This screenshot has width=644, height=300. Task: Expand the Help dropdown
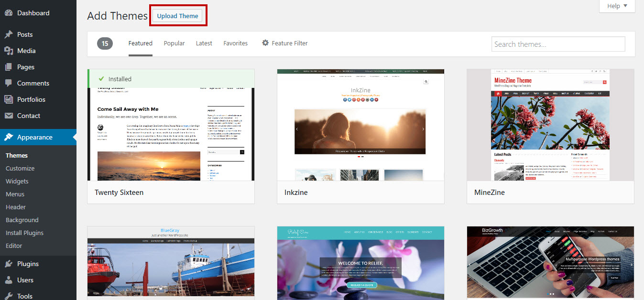(x=617, y=6)
